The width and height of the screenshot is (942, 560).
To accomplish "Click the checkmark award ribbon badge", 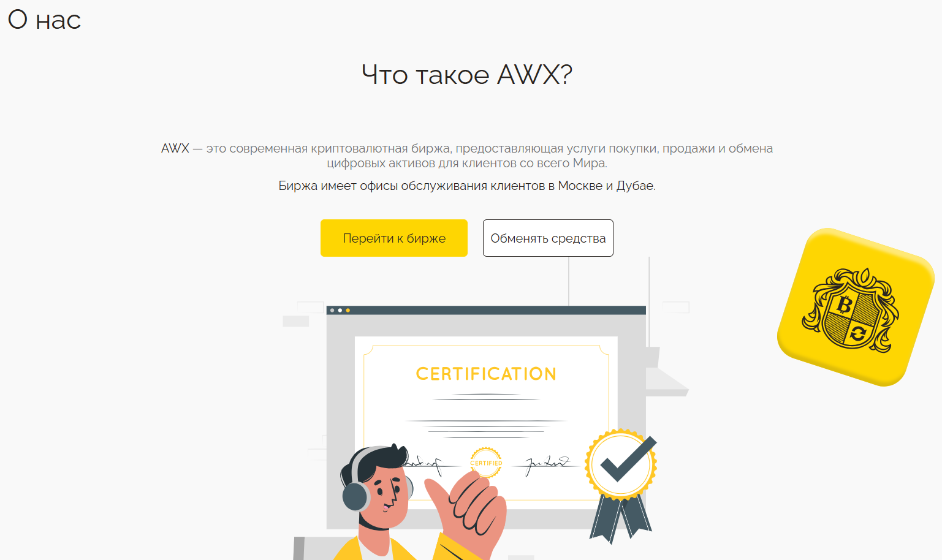I will [621, 484].
